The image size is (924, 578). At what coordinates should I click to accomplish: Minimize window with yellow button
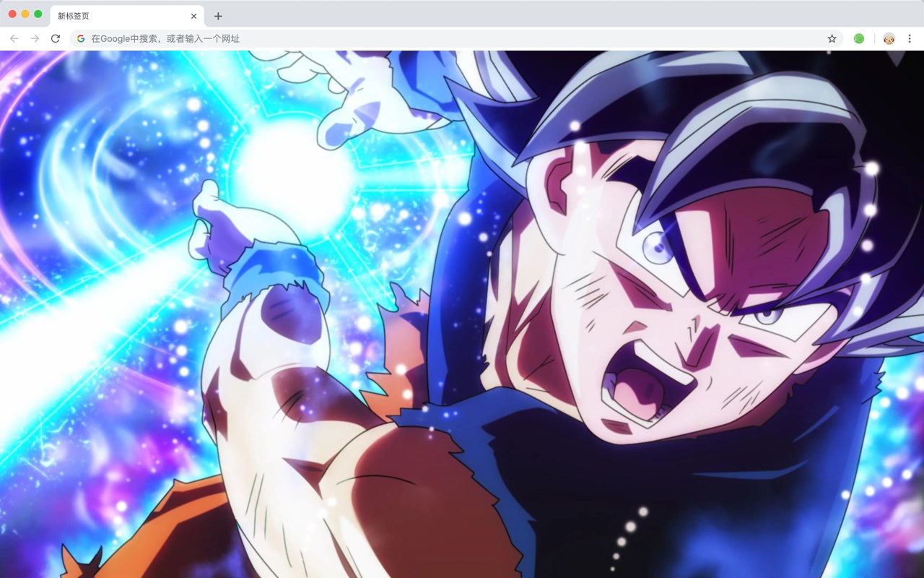pos(25,14)
